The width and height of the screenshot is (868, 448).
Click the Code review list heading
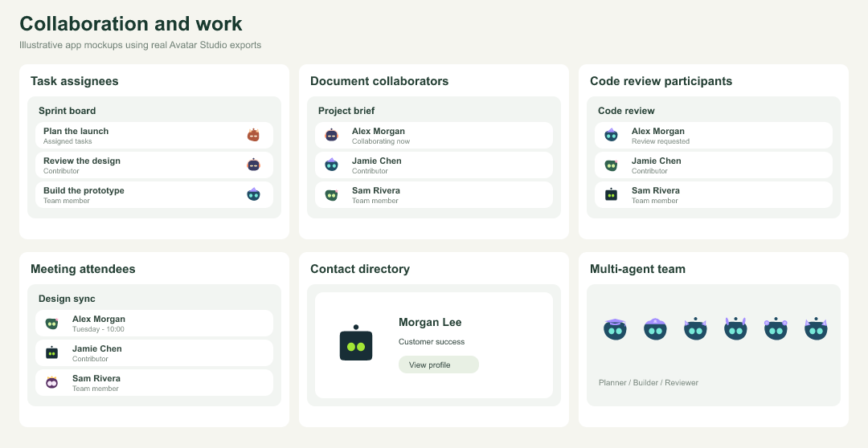click(626, 111)
